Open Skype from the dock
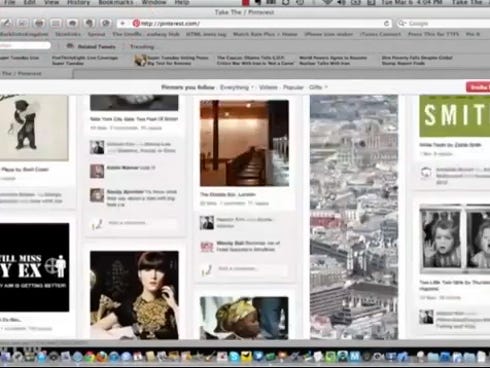The width and height of the screenshot is (490, 368). pyautogui.click(x=234, y=356)
